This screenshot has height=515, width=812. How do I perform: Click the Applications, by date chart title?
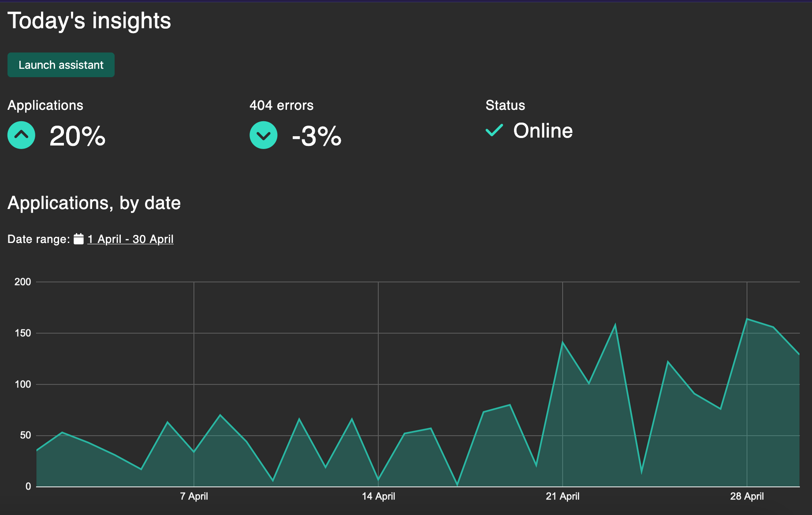click(x=94, y=202)
